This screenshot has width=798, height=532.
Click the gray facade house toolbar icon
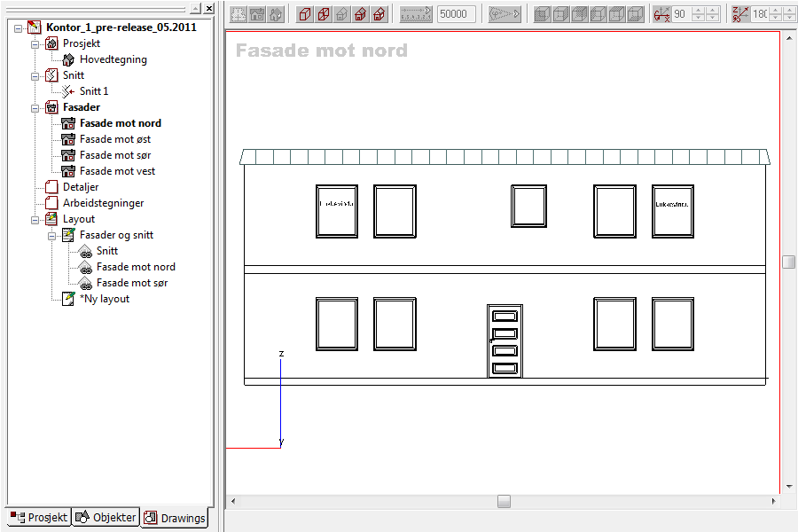coord(257,14)
